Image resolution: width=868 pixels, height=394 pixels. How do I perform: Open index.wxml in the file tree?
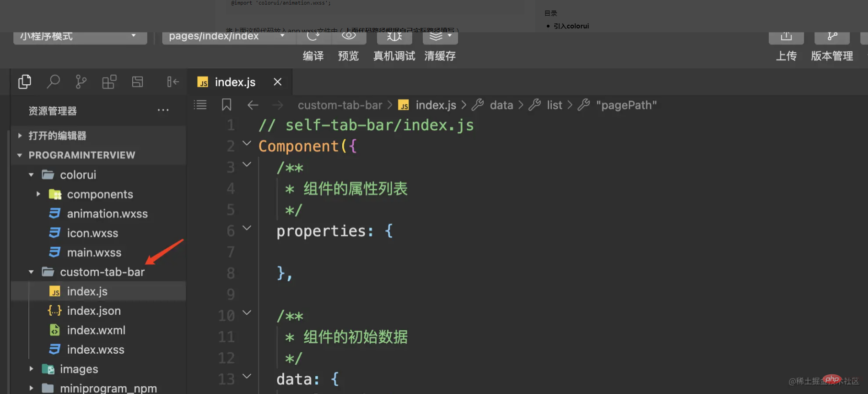click(x=96, y=330)
